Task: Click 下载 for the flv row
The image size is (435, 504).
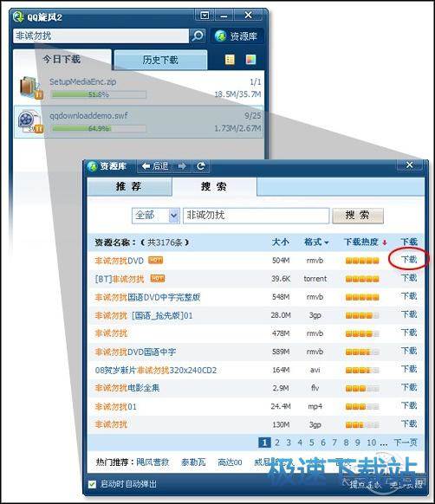Action: [x=409, y=387]
